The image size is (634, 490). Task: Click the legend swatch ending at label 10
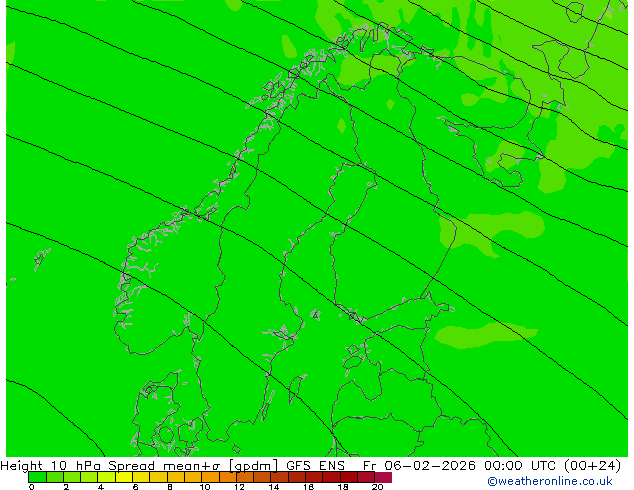point(193,477)
